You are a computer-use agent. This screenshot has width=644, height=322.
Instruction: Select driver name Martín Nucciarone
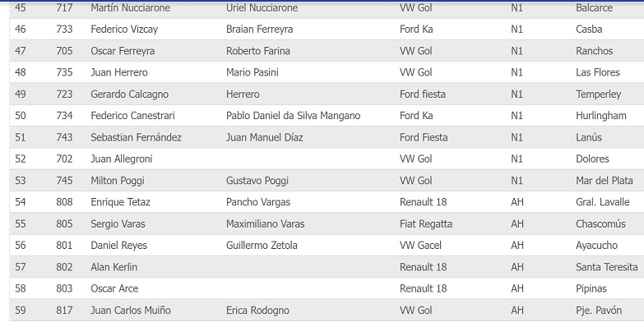click(130, 7)
